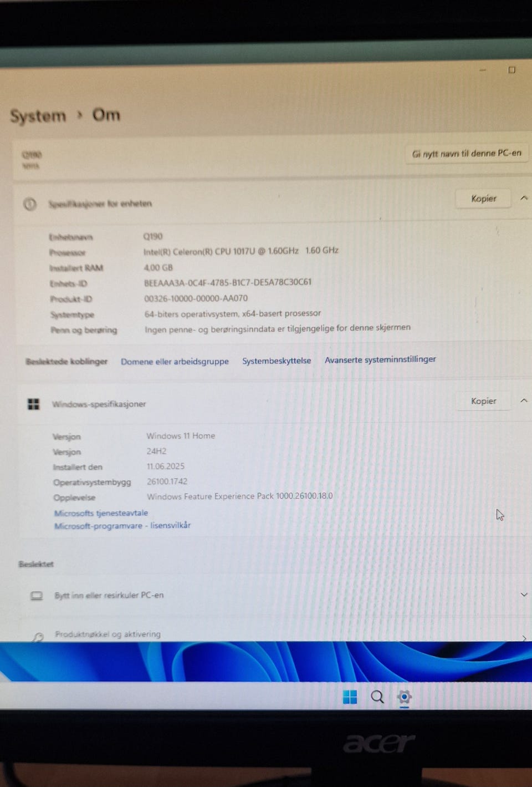Open Domene eller arbeidsgruppe link
532x787 pixels.
pyautogui.click(x=175, y=362)
